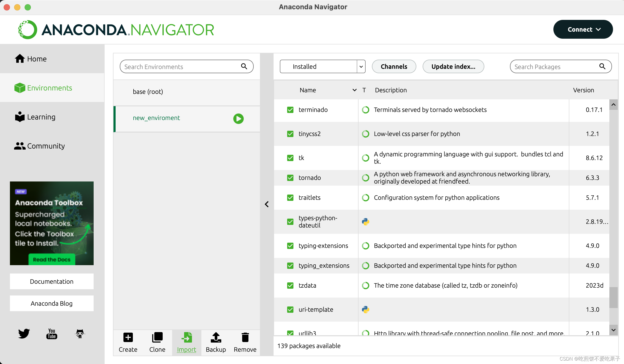Image resolution: width=624 pixels, height=364 pixels.
Task: Click the Clone environment icon
Action: point(157,338)
